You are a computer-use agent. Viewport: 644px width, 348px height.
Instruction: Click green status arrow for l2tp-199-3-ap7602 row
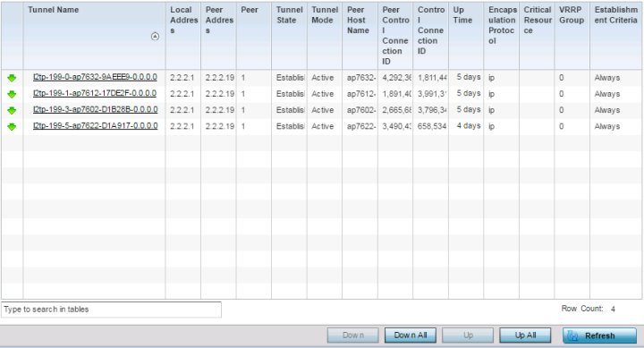click(x=12, y=110)
